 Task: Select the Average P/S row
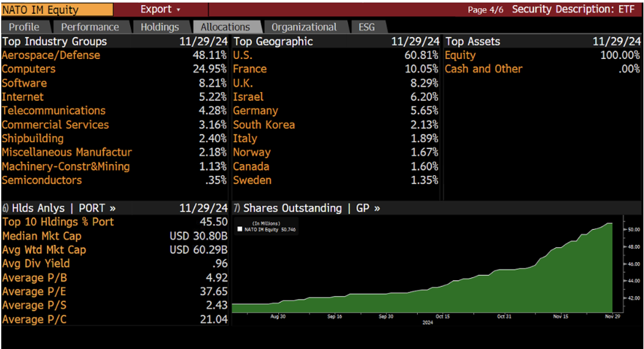coord(114,305)
